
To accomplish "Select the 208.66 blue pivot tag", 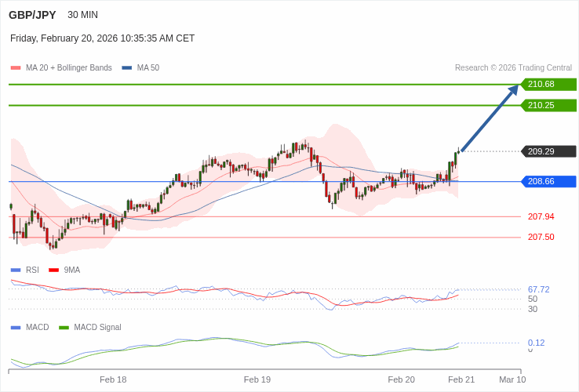I will (548, 181).
